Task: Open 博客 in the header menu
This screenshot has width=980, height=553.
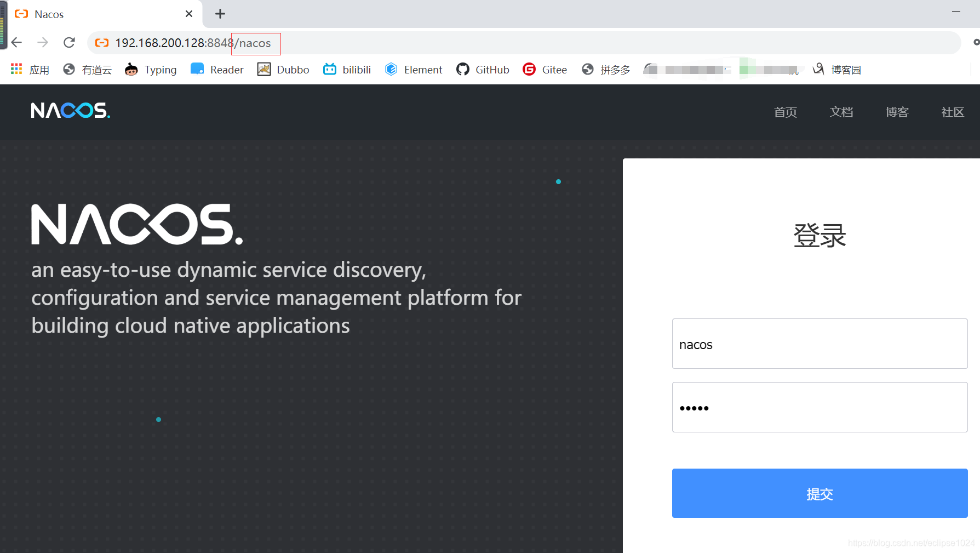Action: (x=897, y=112)
